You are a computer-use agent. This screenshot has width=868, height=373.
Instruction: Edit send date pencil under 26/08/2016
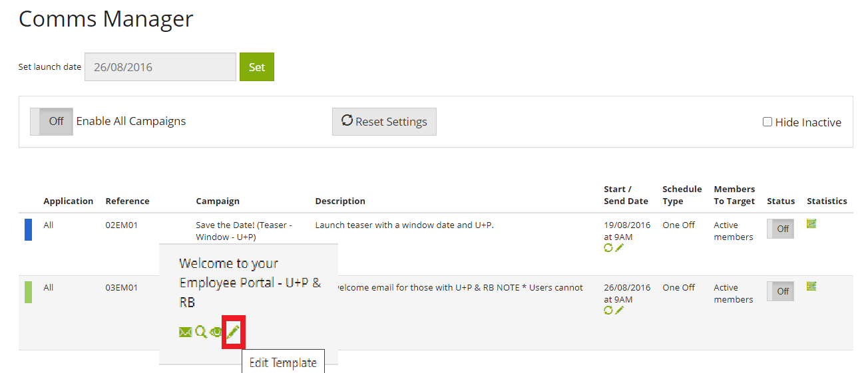point(619,310)
